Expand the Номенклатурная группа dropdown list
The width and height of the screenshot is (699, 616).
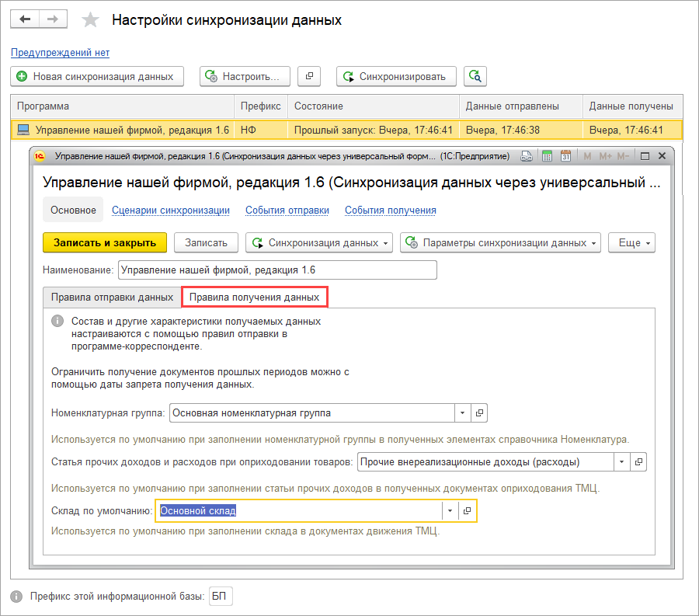pos(462,413)
